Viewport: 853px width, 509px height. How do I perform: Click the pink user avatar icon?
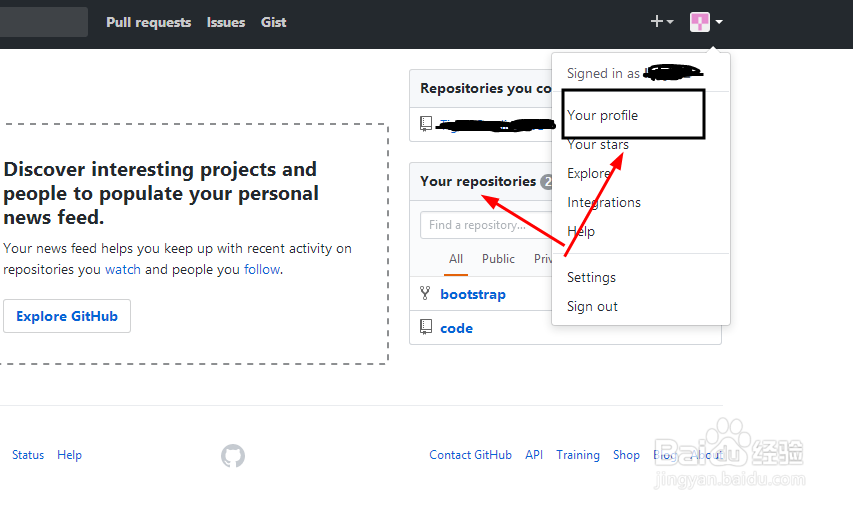click(x=700, y=22)
